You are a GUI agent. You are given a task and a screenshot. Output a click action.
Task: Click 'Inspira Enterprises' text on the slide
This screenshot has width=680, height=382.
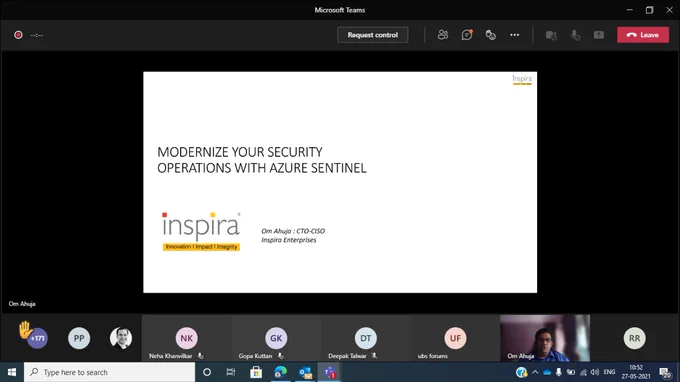(x=289, y=240)
